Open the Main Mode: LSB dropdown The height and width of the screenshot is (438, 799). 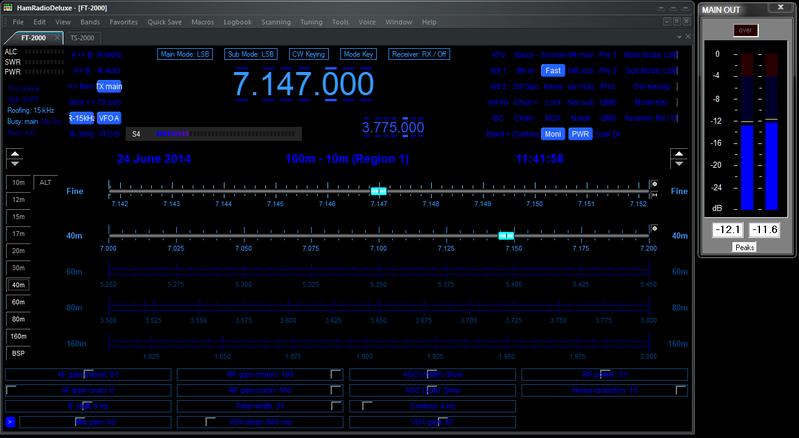pyautogui.click(x=184, y=54)
